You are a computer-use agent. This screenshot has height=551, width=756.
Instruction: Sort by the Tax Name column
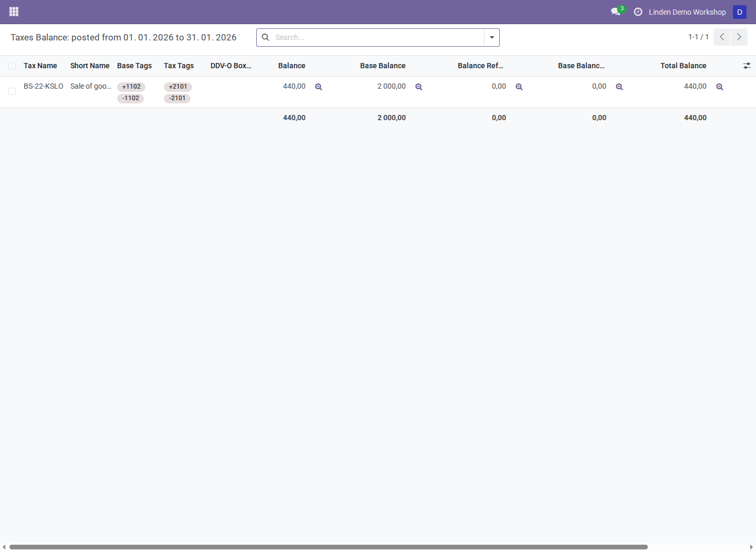pyautogui.click(x=40, y=66)
